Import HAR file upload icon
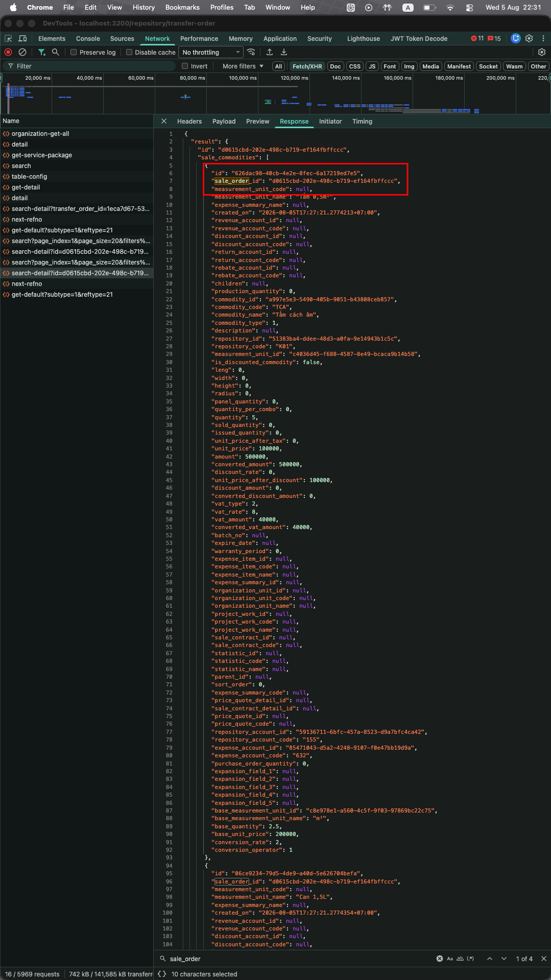551x980 pixels. click(270, 52)
